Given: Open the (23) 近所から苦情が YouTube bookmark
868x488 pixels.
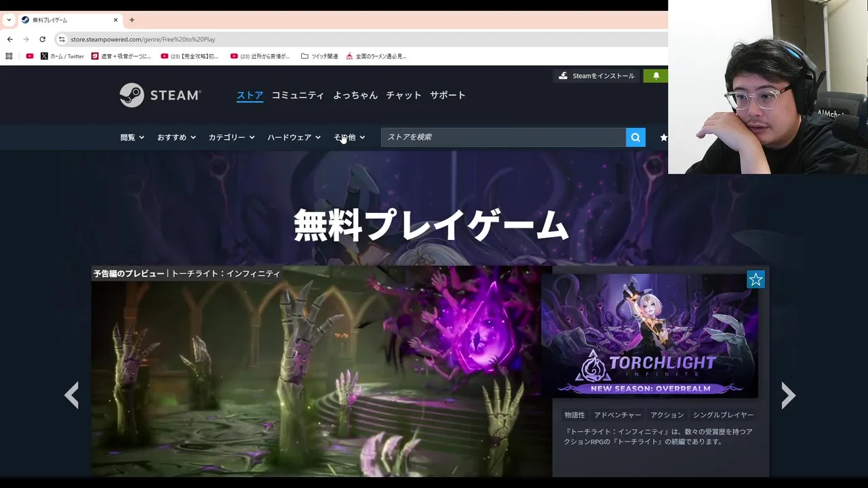Looking at the screenshot, I should pos(260,56).
